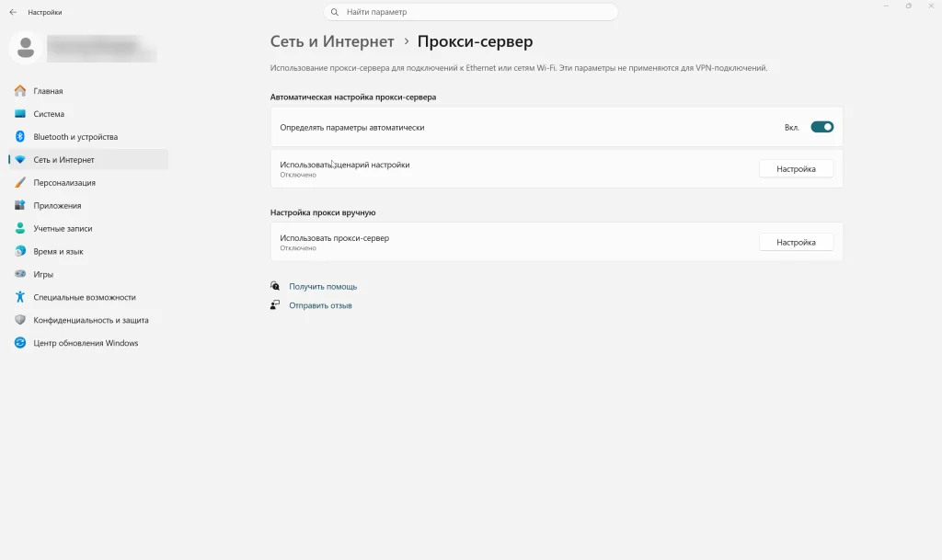The image size is (942, 560).
Task: Open Приложения settings category
Action: coord(87,205)
